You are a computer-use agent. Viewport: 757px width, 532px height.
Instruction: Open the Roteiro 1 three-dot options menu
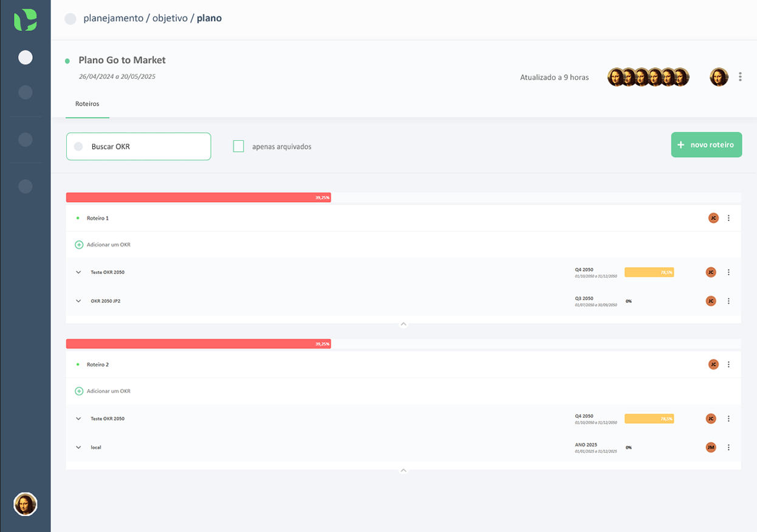pyautogui.click(x=728, y=218)
